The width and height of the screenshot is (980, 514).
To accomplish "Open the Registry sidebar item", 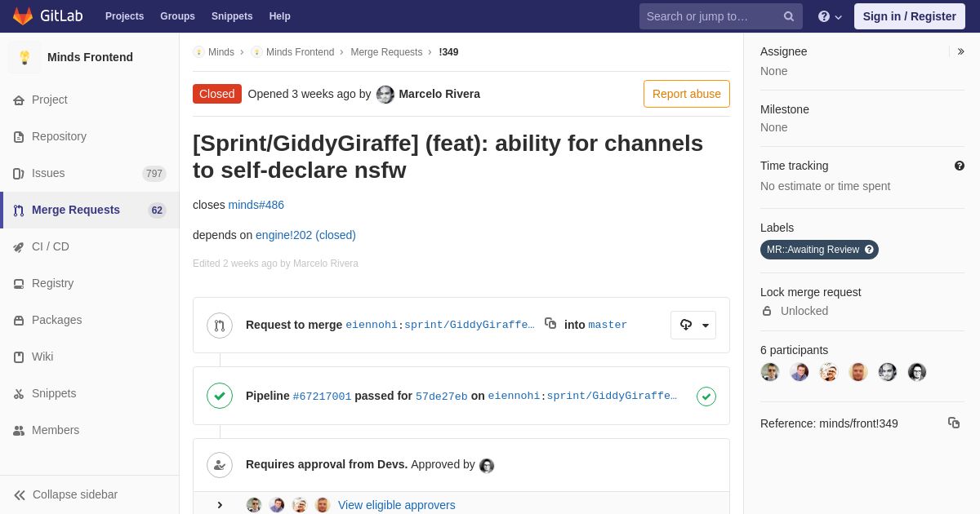I will pos(90,283).
